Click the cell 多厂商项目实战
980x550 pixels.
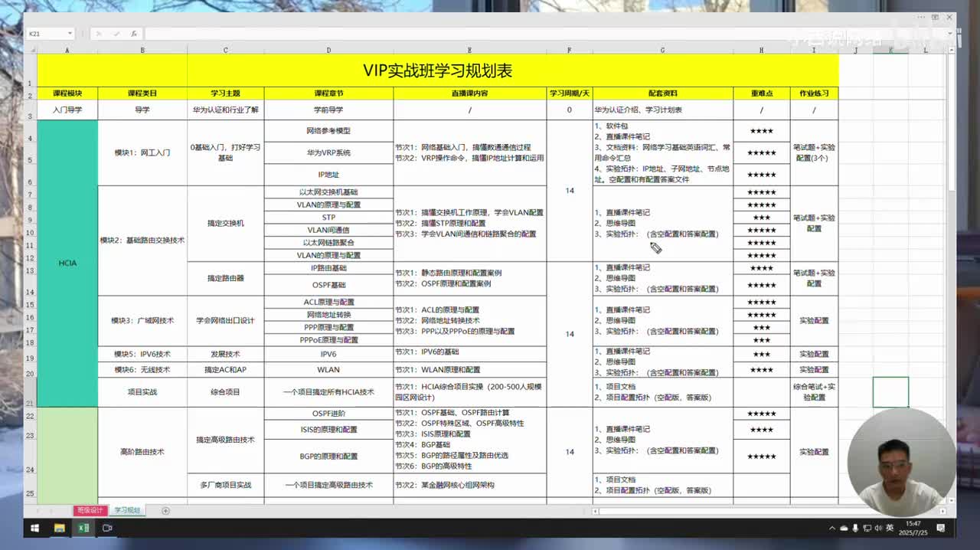226,485
